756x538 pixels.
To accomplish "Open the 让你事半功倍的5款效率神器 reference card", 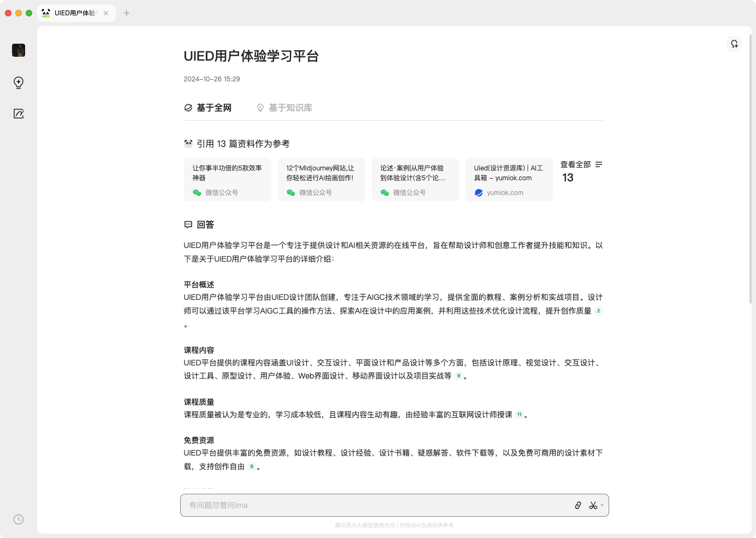I will pyautogui.click(x=228, y=180).
